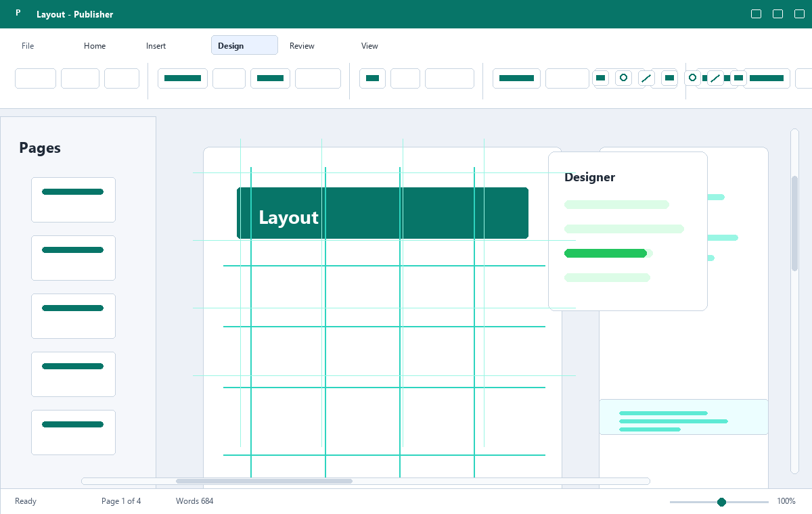Switch to the Home ribbon tab
Image resolution: width=812 pixels, height=514 pixels.
click(x=95, y=46)
